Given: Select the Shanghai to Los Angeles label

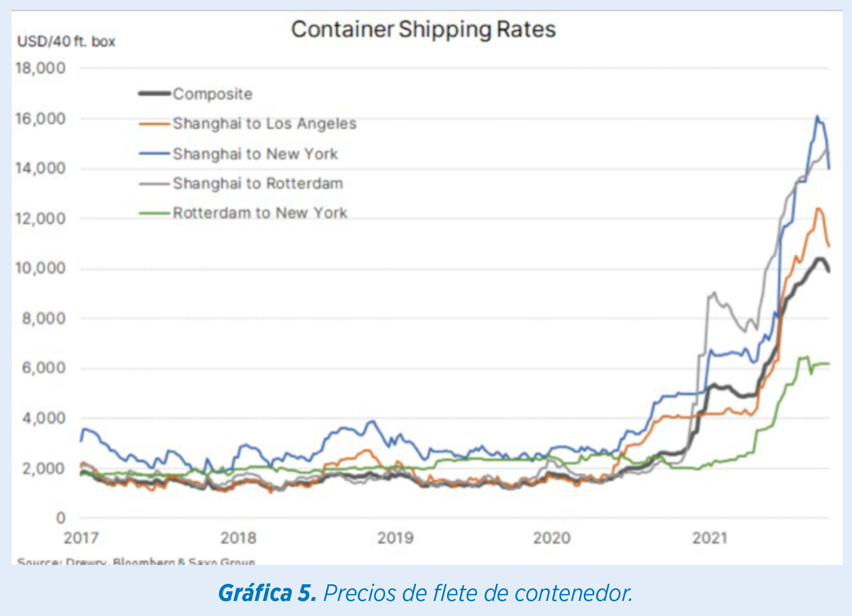Looking at the screenshot, I should 265,123.
